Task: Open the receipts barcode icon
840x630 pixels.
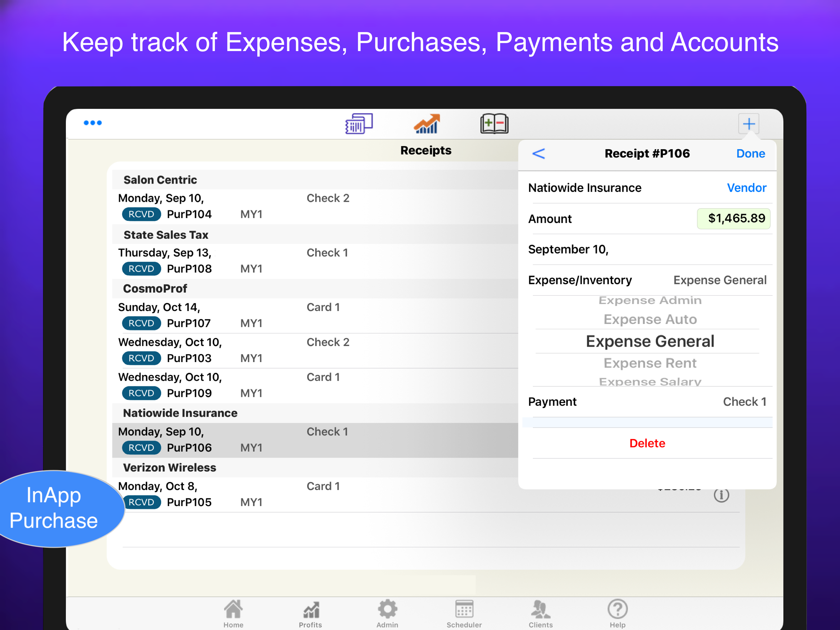Action: pyautogui.click(x=359, y=123)
